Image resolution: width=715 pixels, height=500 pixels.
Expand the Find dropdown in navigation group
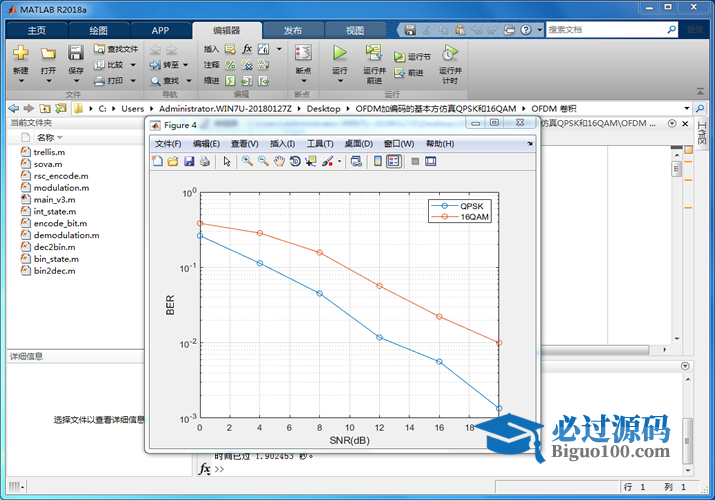click(187, 81)
